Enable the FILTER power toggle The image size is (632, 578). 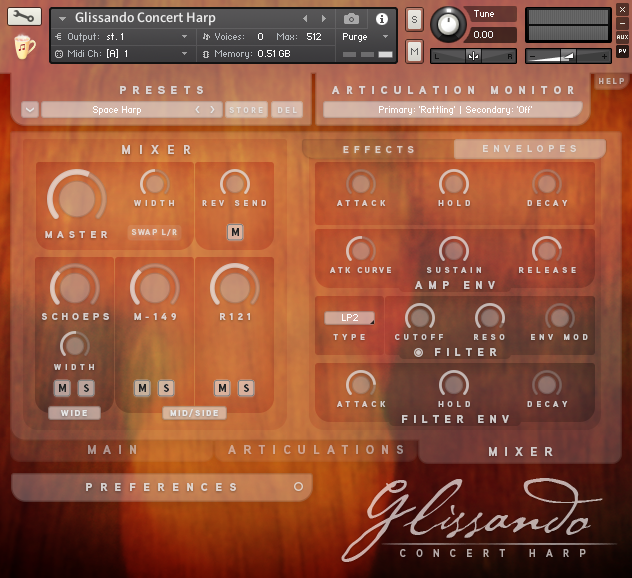(418, 352)
